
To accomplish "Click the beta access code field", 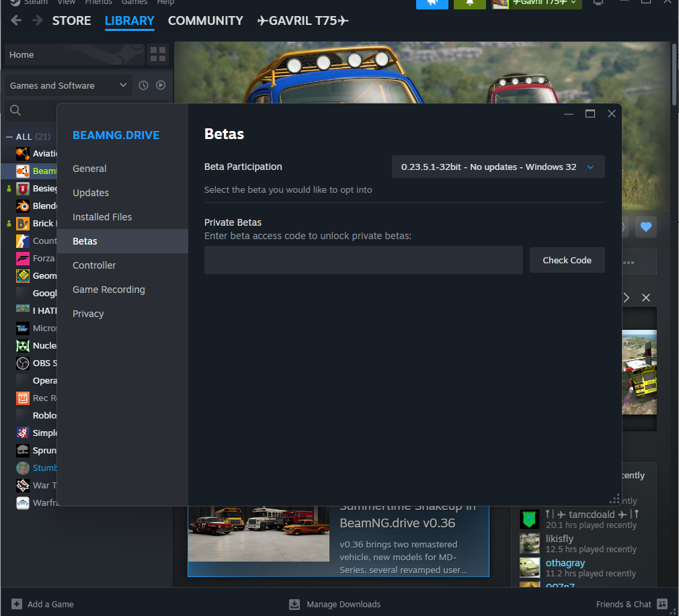I will tap(363, 260).
